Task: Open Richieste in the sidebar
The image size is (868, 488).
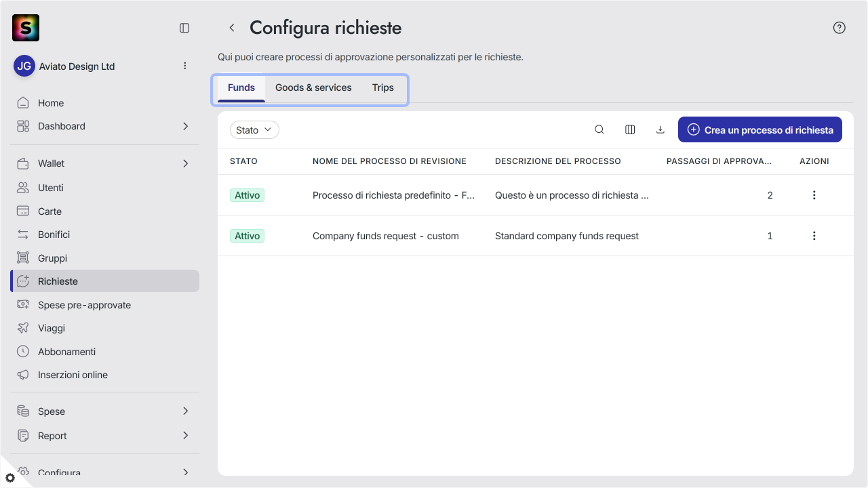Action: [105, 281]
